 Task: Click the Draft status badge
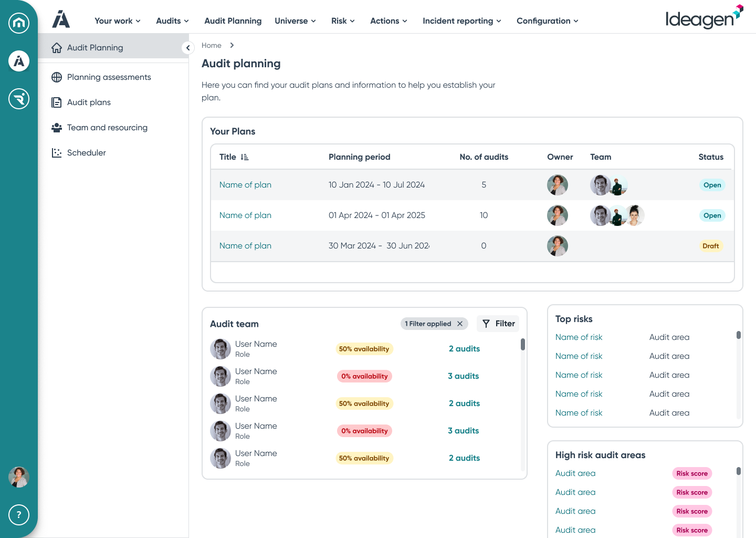pos(710,246)
